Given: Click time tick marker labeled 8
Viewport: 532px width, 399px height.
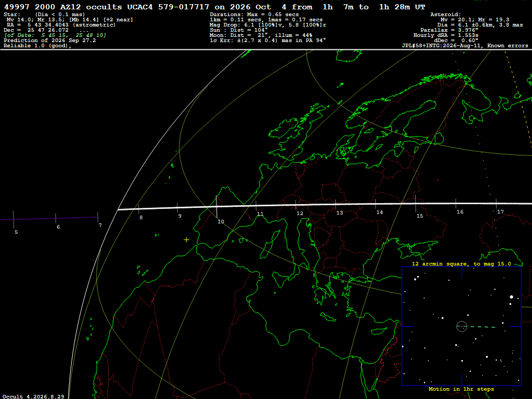Looking at the screenshot, I should click(x=138, y=209).
